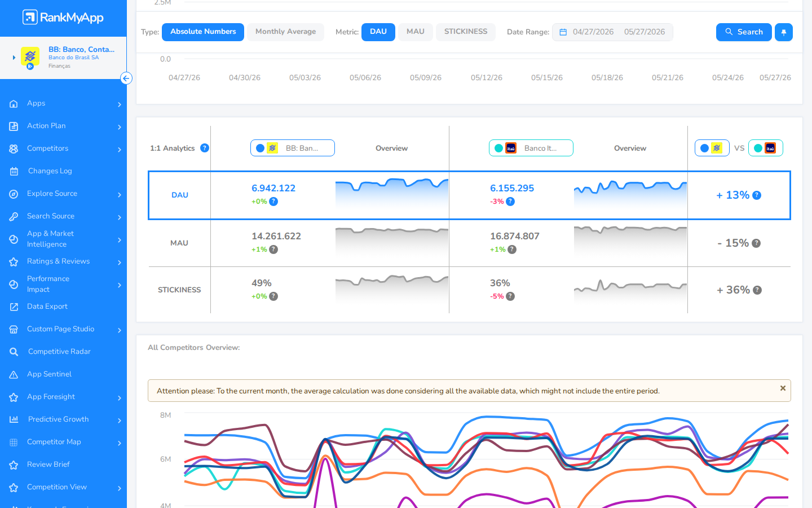812x508 pixels.
Task: Click the start date 04/27/2026 field
Action: (x=593, y=32)
